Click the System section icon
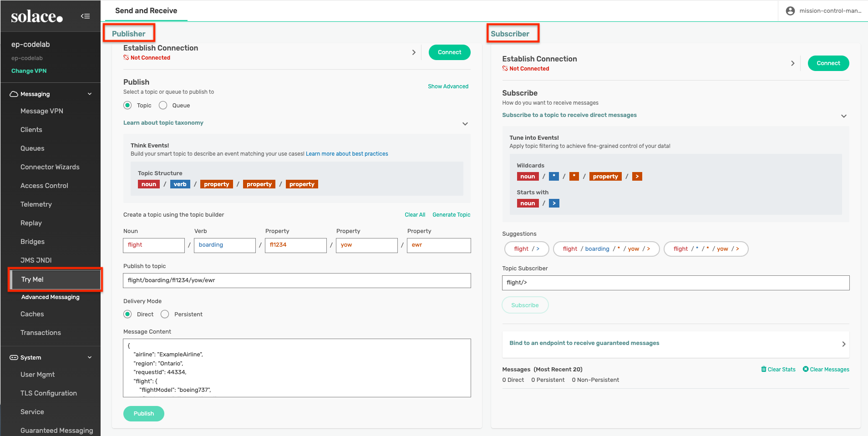 coord(14,358)
